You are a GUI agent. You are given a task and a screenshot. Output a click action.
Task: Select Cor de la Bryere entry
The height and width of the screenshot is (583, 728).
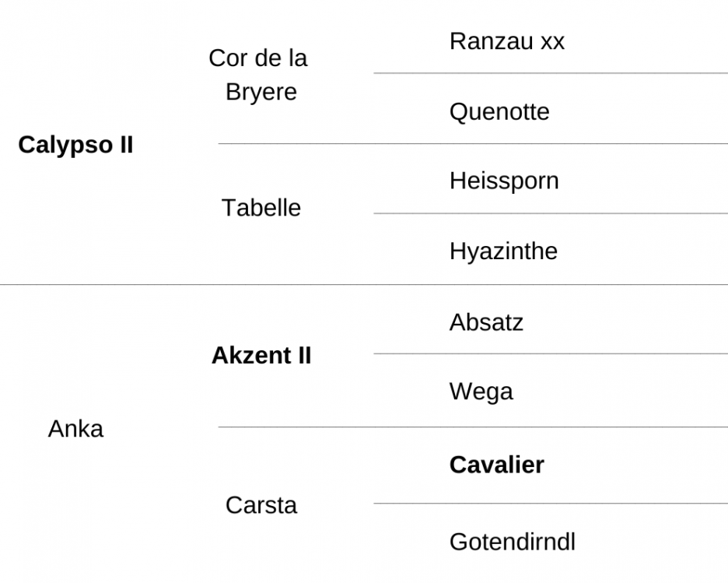258,75
